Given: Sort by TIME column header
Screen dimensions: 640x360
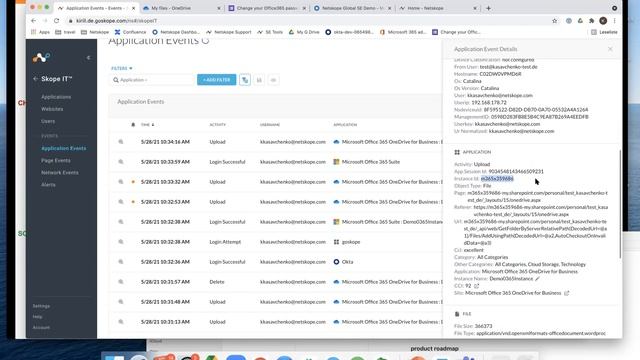Looking at the screenshot, I should click(147, 124).
